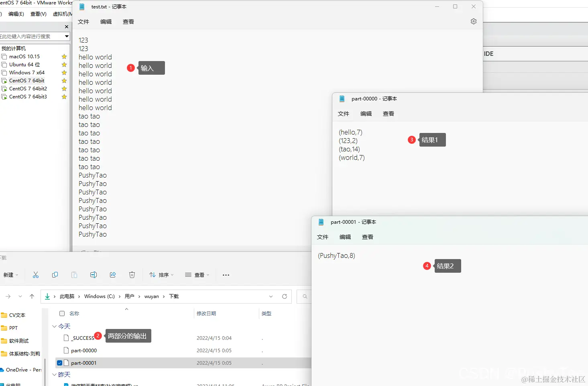588x386 pixels.
Task: Toggle favorite star for Ubuntu 64 位
Action: pos(64,65)
